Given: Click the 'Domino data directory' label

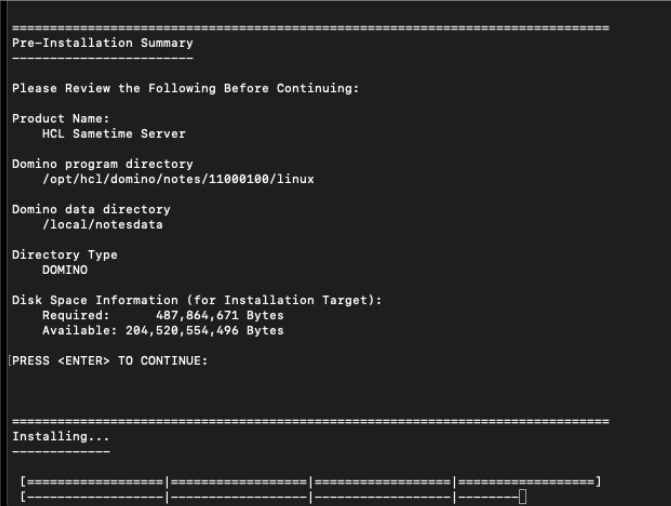Looking at the screenshot, I should point(91,209).
